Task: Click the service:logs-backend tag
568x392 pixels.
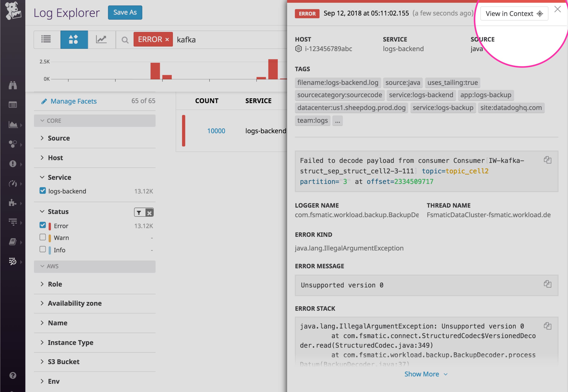Action: [x=421, y=95]
